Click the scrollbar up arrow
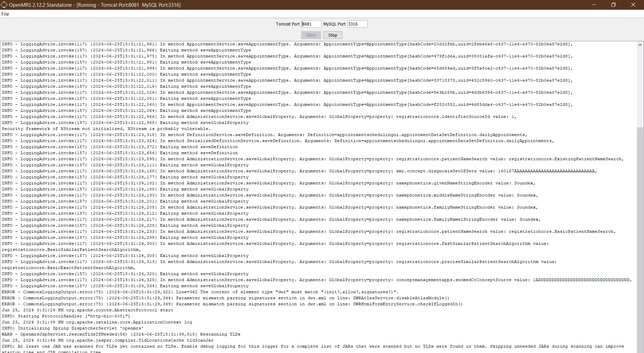644x353 pixels. (640, 45)
